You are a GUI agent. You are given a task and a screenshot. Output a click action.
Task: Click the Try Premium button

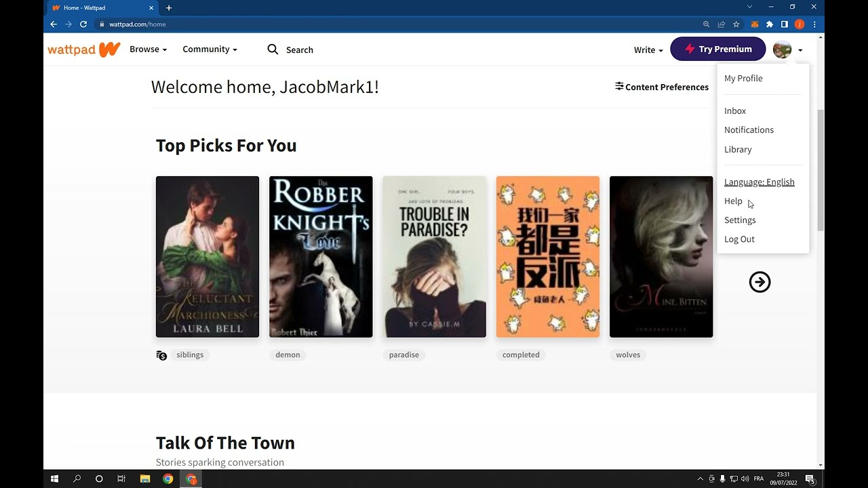718,49
